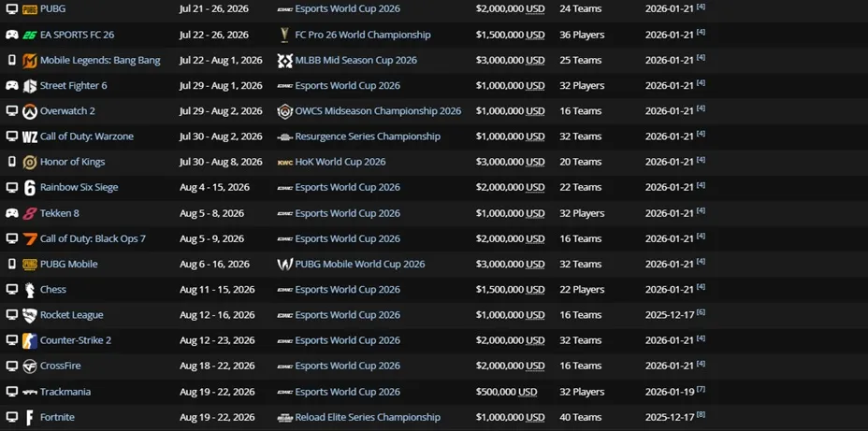868x431 pixels.
Task: Click the OWCS Midseason Championship logo icon
Action: (x=284, y=111)
